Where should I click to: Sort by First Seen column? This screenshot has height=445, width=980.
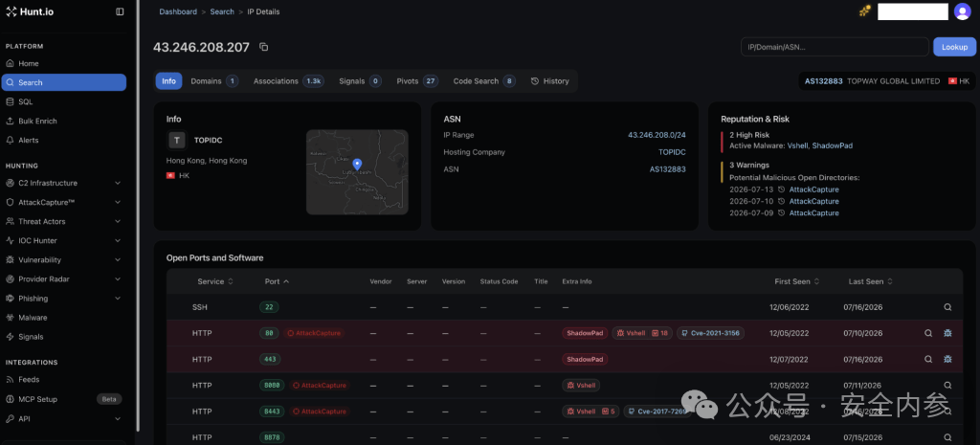click(797, 281)
